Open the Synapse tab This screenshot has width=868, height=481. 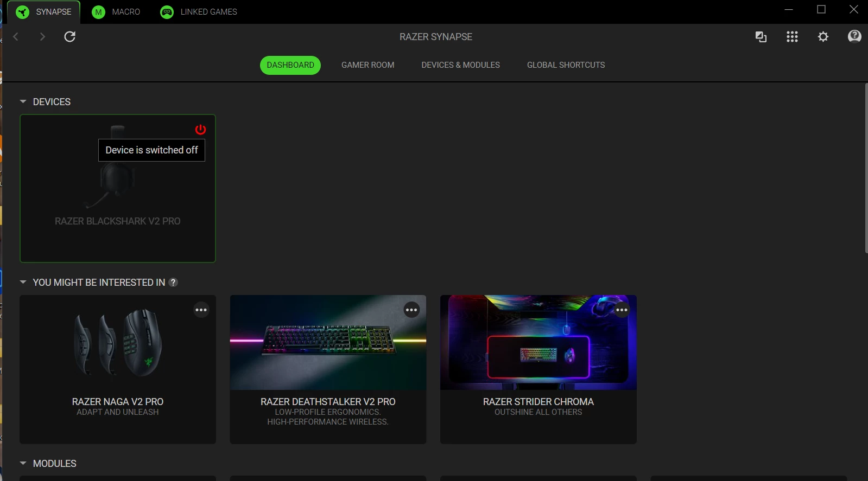point(43,12)
